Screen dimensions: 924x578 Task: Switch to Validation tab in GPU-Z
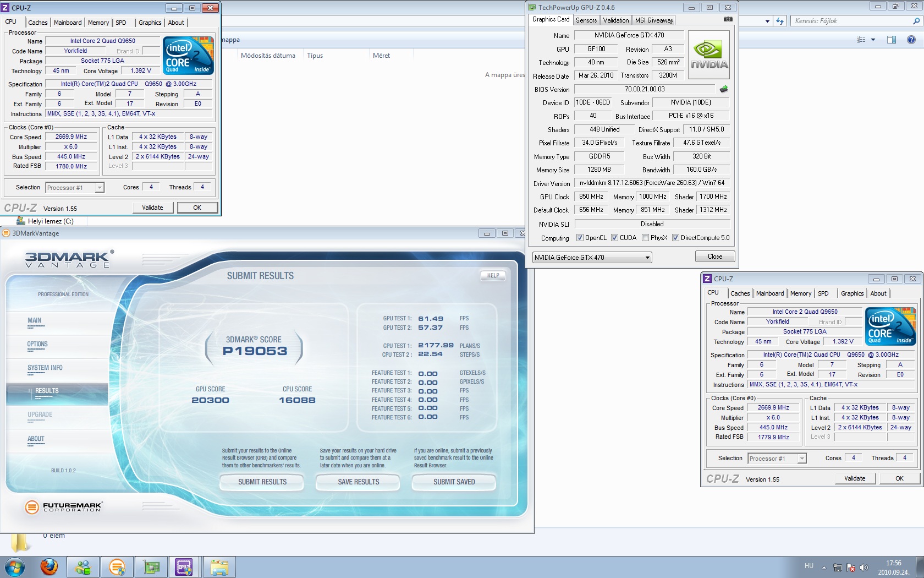coord(616,20)
